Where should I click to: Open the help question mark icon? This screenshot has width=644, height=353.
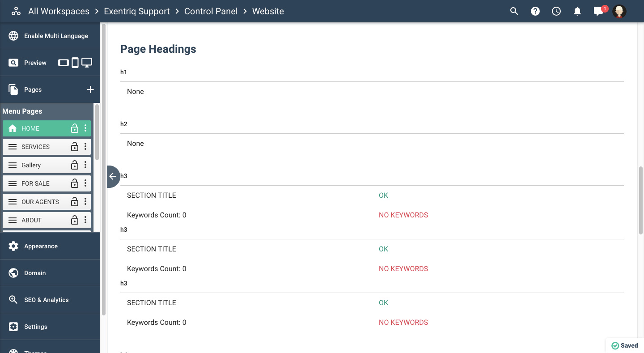coord(535,11)
